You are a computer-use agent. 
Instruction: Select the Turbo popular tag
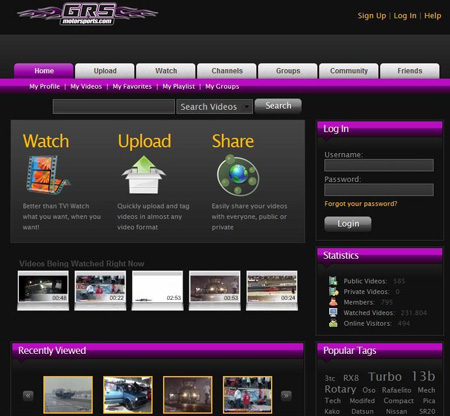pos(385,376)
